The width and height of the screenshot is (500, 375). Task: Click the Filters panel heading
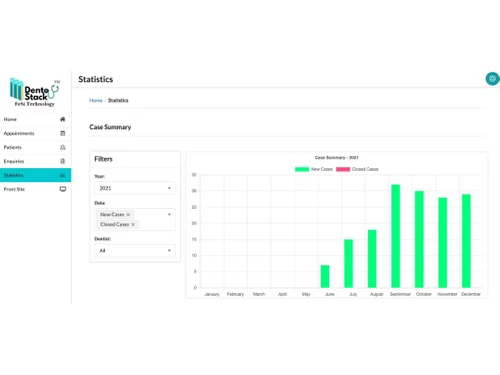tap(103, 159)
